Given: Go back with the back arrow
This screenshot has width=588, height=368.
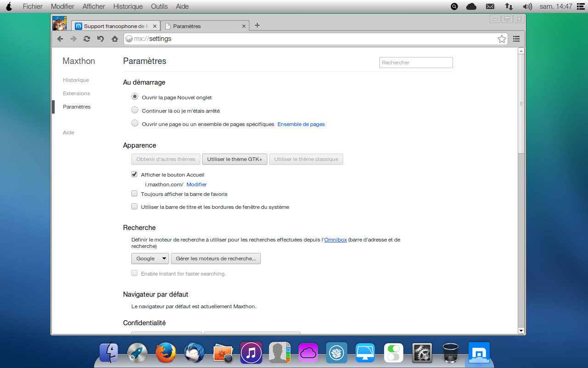Looking at the screenshot, I should (x=60, y=39).
